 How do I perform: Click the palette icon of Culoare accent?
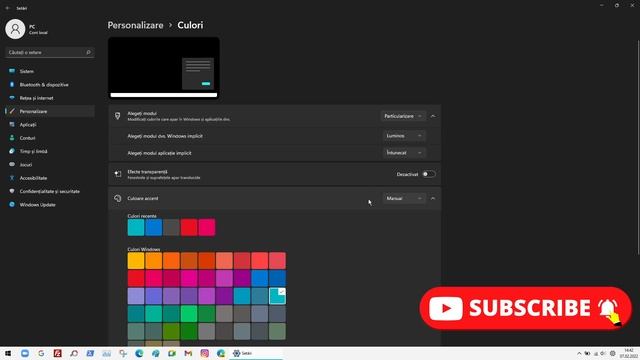click(118, 198)
